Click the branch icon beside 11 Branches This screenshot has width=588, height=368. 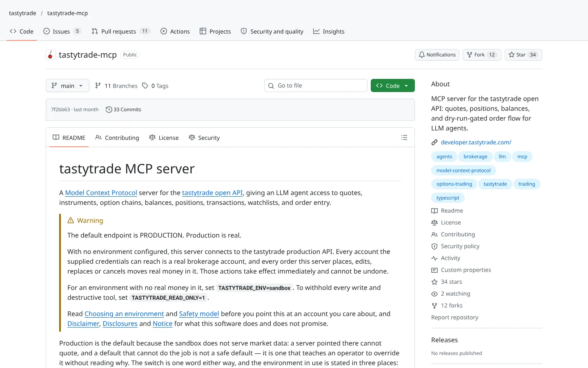[x=98, y=86]
